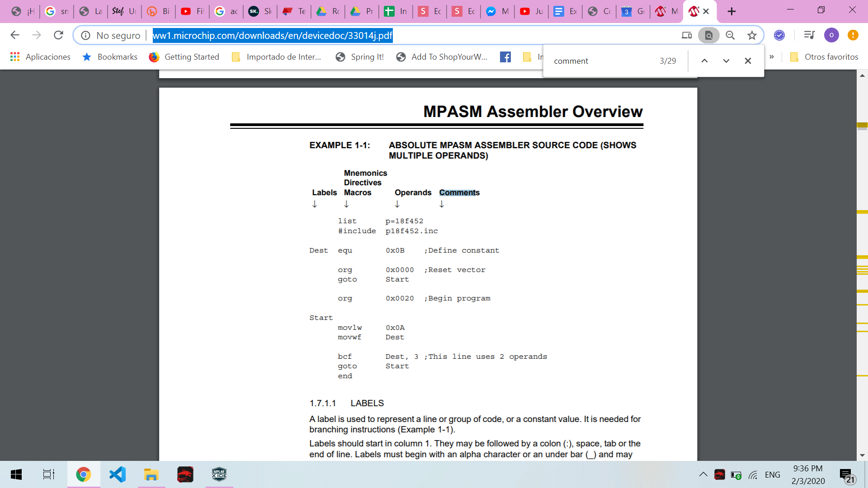Viewport: 868px width, 488px height.
Task: Click the zoom magnifier icon in address bar
Action: pyautogui.click(x=730, y=35)
